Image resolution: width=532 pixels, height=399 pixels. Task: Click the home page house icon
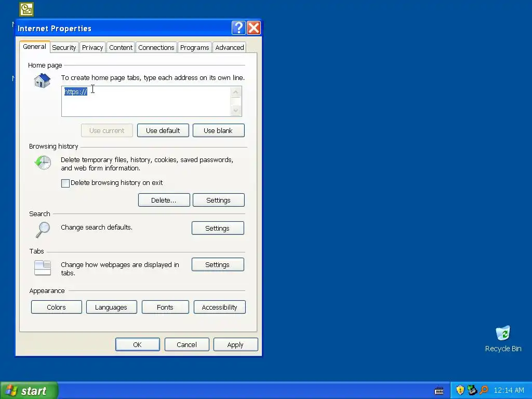(43, 81)
